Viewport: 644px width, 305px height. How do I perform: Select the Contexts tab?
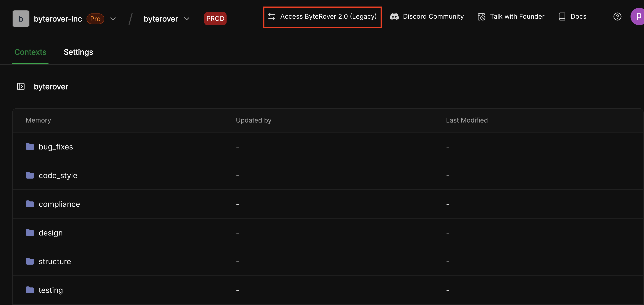tap(30, 52)
